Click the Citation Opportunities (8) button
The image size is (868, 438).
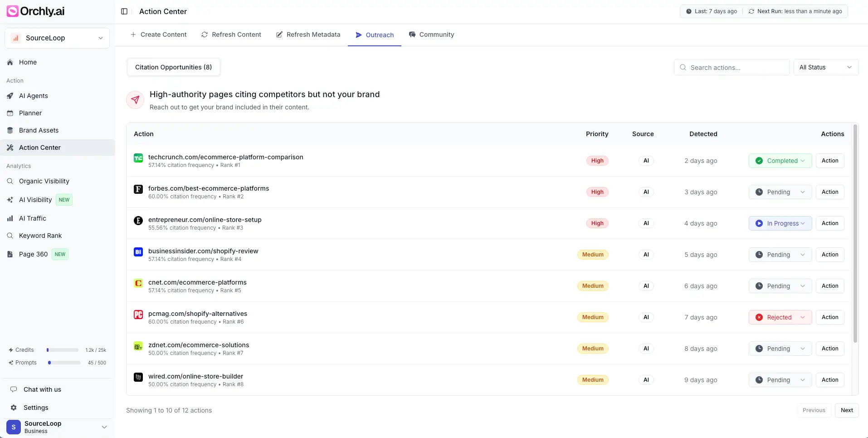click(173, 67)
